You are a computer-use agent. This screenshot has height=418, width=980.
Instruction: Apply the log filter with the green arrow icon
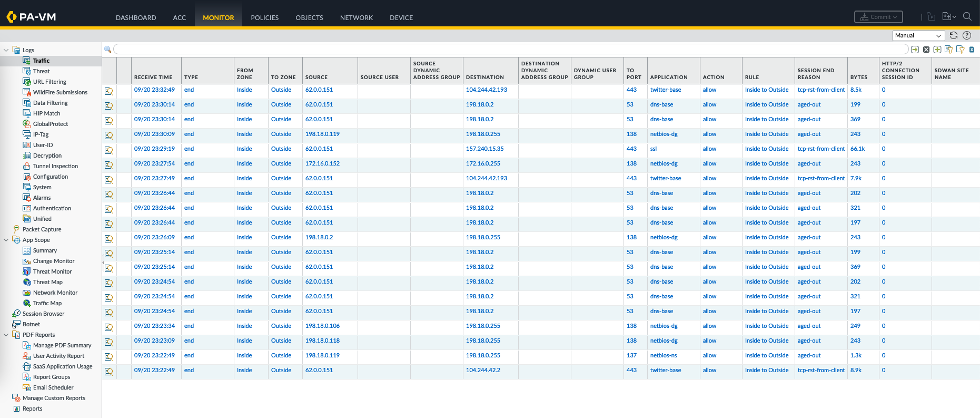pos(915,50)
